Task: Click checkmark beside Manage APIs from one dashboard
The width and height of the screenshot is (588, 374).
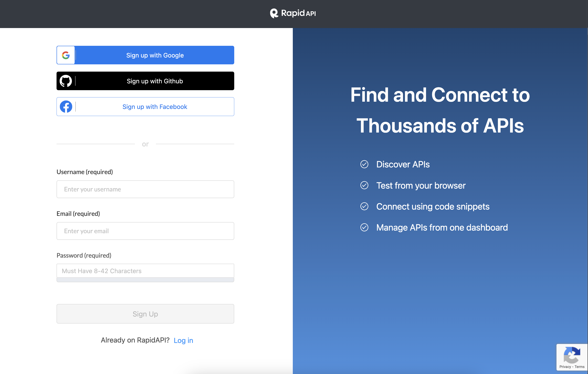Action: point(364,227)
